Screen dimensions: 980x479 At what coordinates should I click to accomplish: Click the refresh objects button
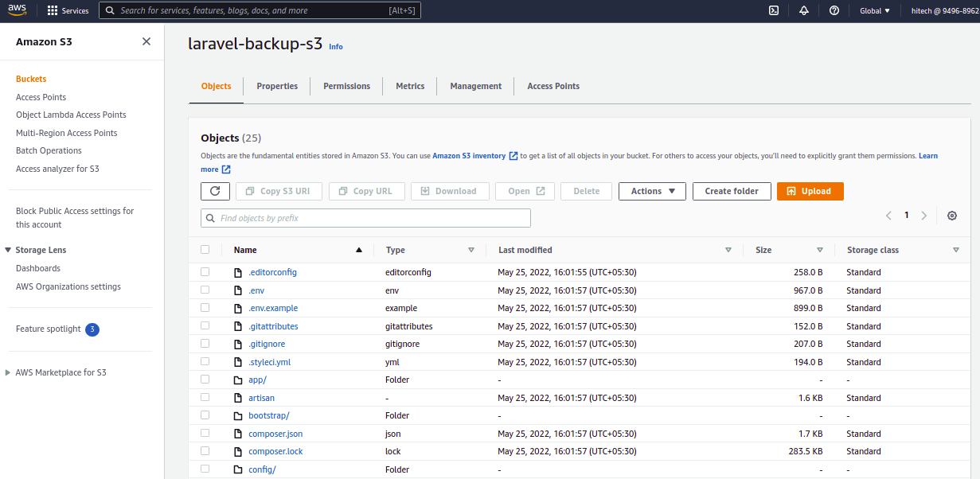point(215,191)
